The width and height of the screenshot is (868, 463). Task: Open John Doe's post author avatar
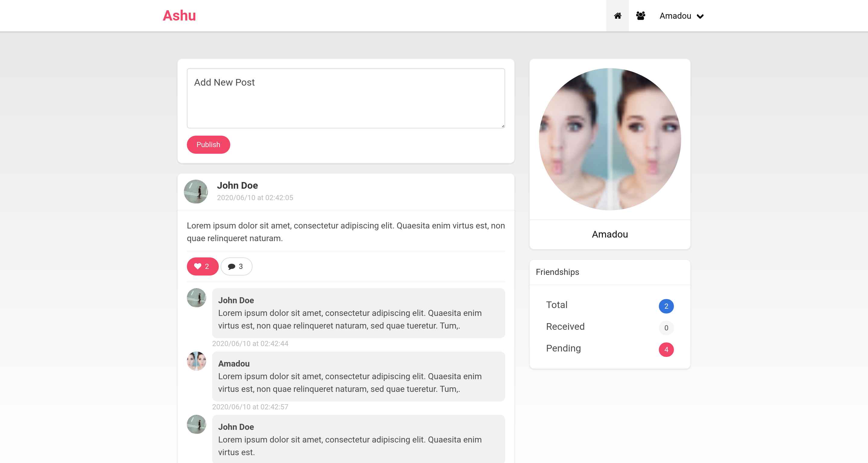tap(196, 191)
